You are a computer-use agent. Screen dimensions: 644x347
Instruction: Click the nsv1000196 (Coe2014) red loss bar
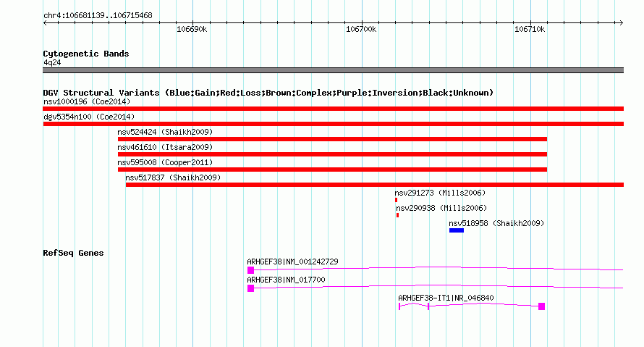point(333,109)
